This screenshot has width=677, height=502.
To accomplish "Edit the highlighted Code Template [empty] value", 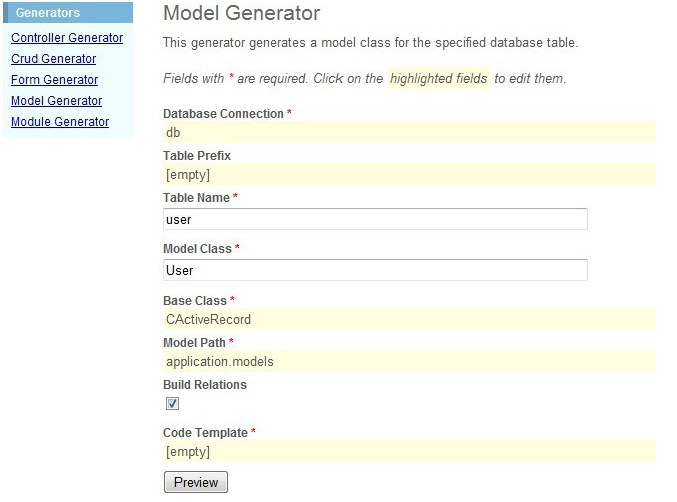I will [408, 453].
